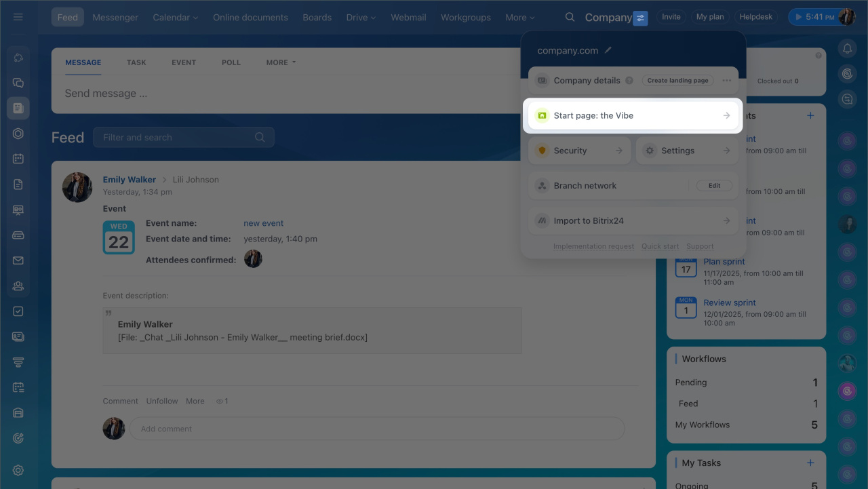Click plus icon in My Tasks widget
Viewport: 868px width, 489px height.
(x=810, y=463)
